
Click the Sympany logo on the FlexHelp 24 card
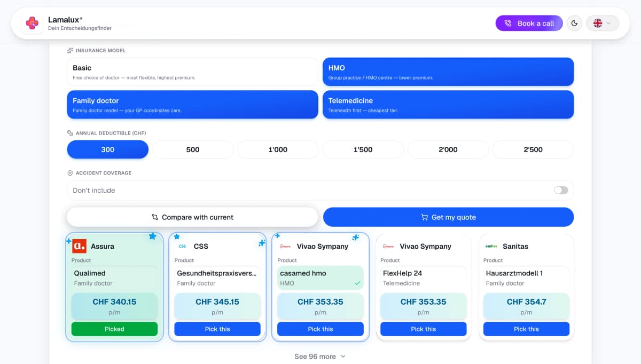click(388, 246)
